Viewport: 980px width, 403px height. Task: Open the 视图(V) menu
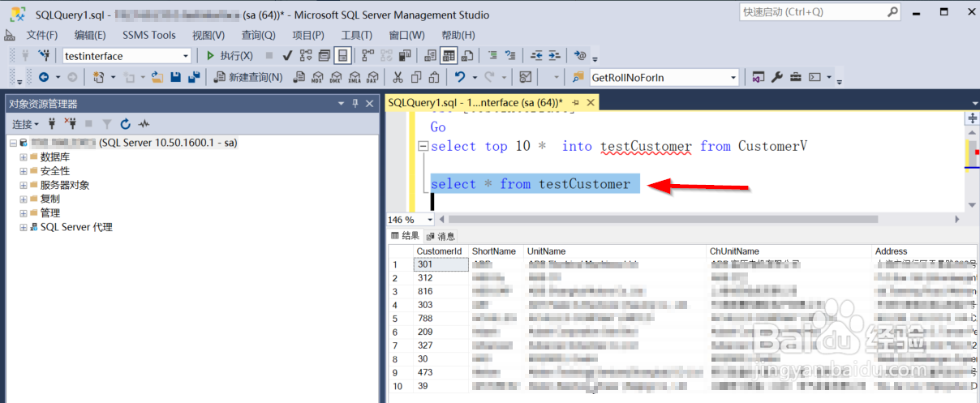click(x=208, y=35)
